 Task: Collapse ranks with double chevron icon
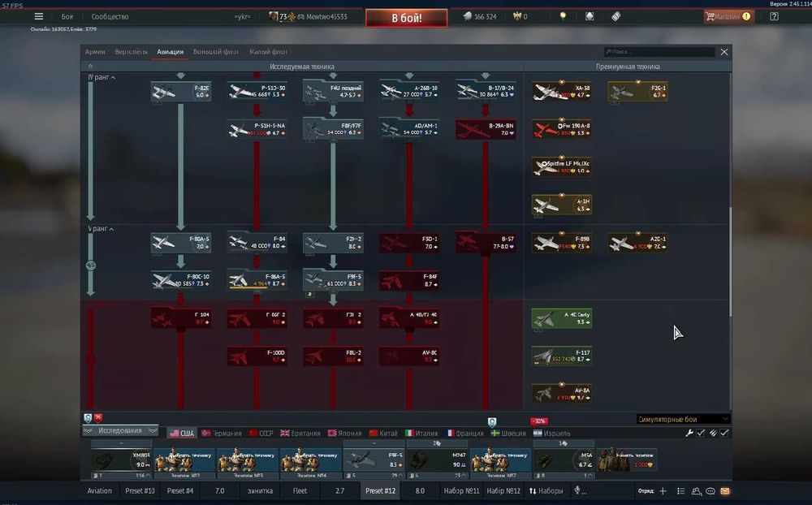pyautogui.click(x=91, y=67)
